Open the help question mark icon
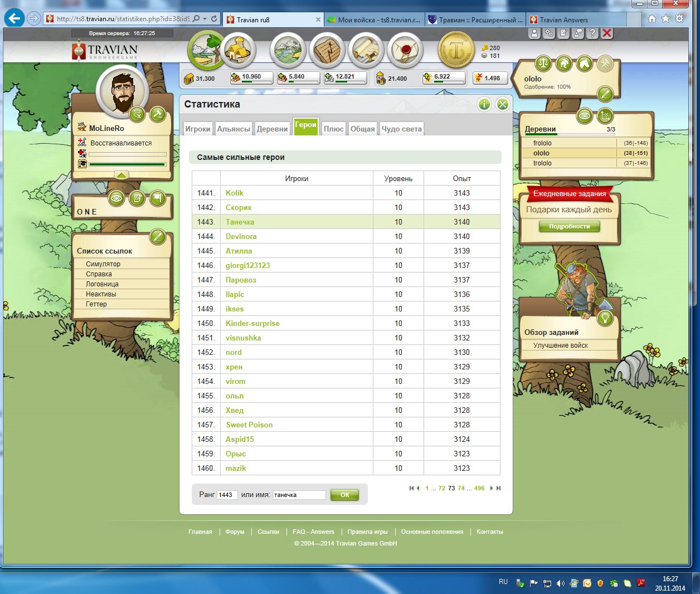 pyautogui.click(x=592, y=33)
